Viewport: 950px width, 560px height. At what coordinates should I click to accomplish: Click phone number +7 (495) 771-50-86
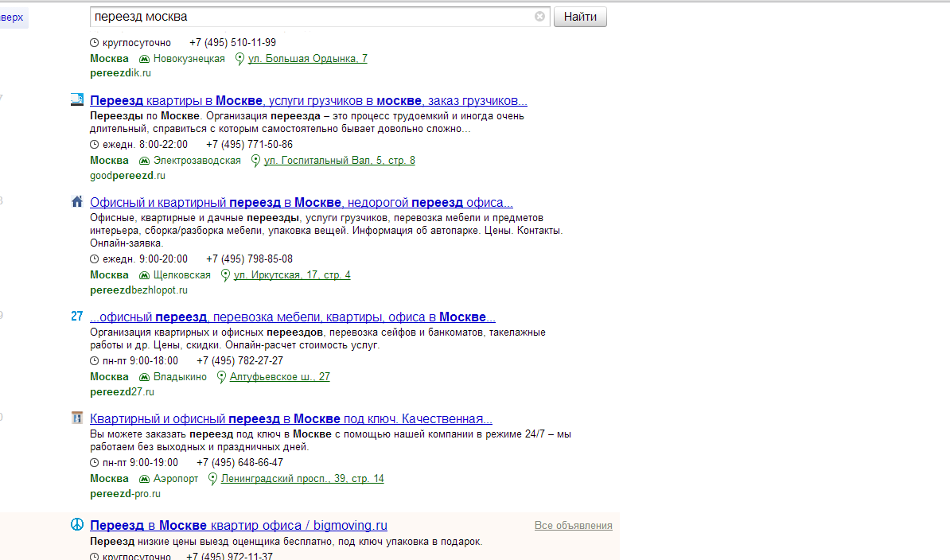250,144
